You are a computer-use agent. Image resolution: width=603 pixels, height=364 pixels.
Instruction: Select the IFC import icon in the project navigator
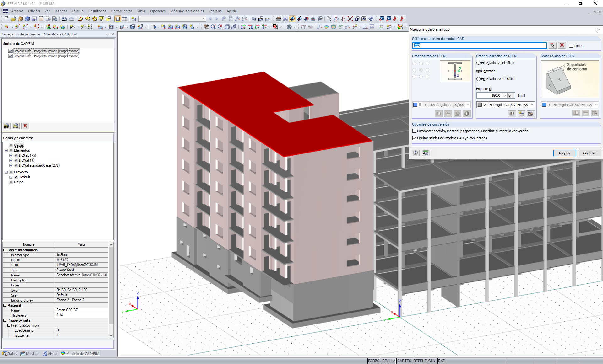click(x=6, y=126)
